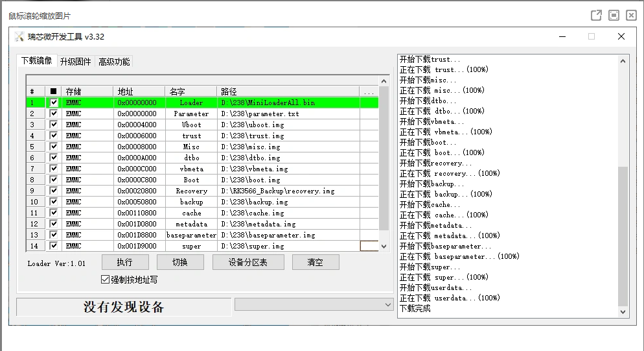Toggle the Uboot row checkbox
Image resolution: width=644 pixels, height=351 pixels.
point(54,125)
